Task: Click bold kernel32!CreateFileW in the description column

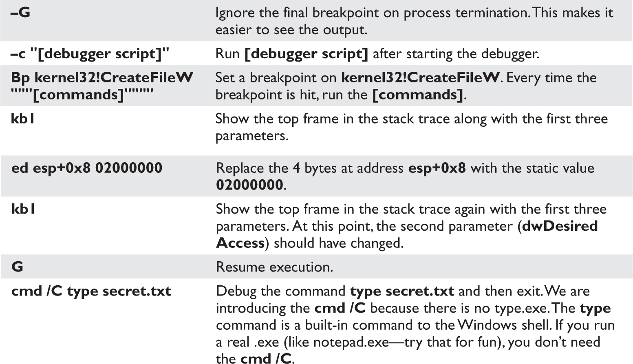Action: [420, 77]
